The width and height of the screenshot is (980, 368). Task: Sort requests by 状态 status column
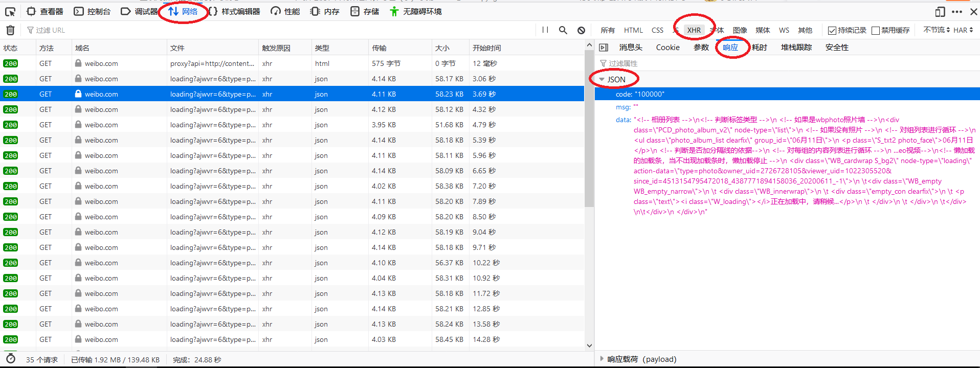(x=18, y=48)
